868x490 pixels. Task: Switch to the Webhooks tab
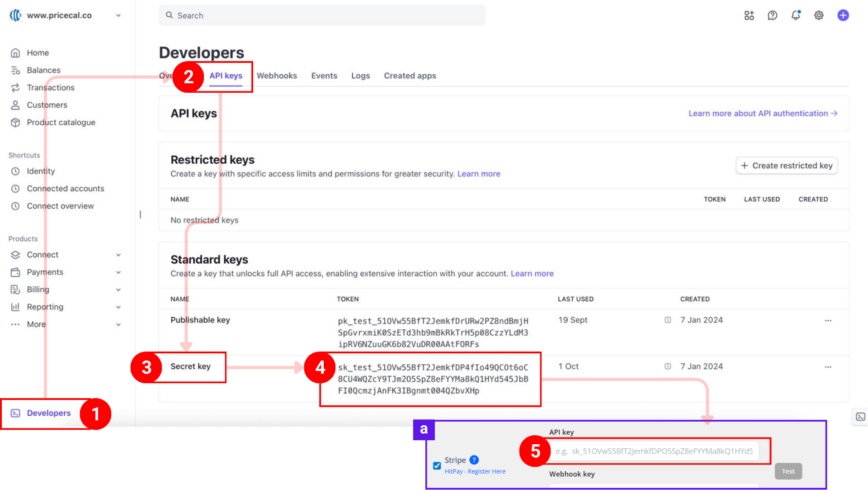tap(277, 76)
